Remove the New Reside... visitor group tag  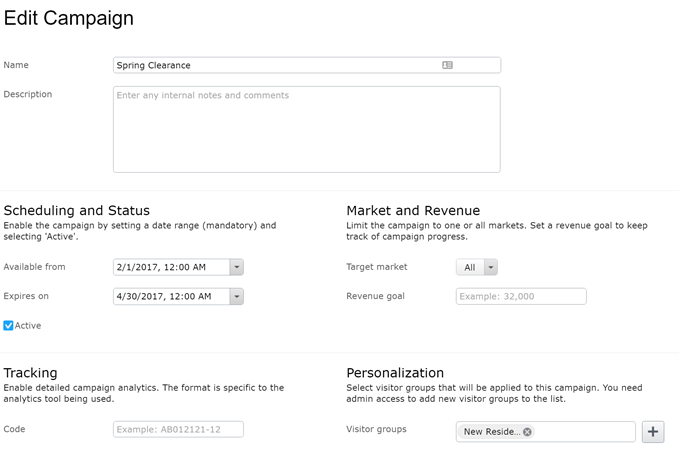(527, 432)
